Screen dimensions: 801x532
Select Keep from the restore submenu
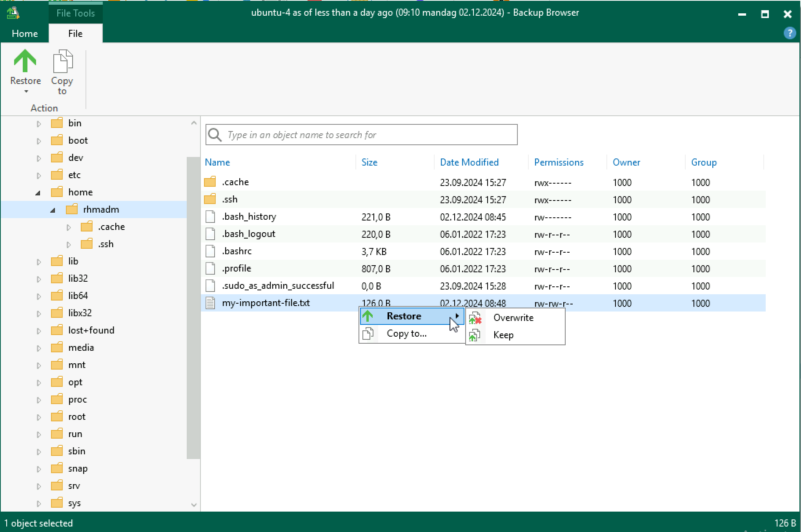(x=503, y=334)
